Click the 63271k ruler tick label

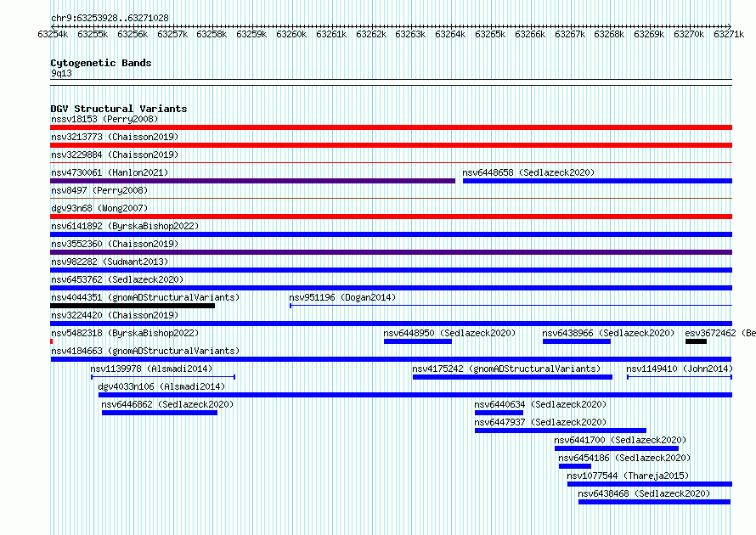point(729,34)
